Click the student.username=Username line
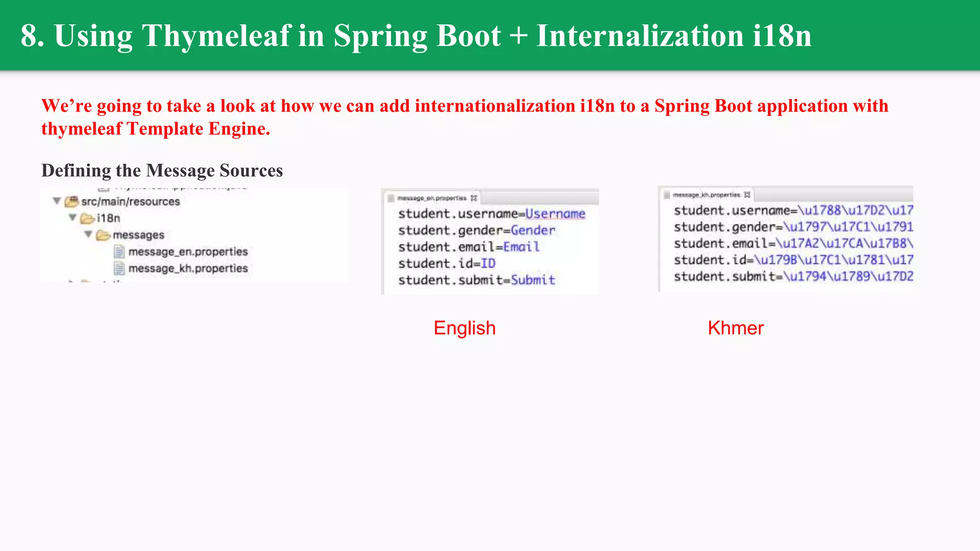This screenshot has width=980, height=551. [x=491, y=214]
